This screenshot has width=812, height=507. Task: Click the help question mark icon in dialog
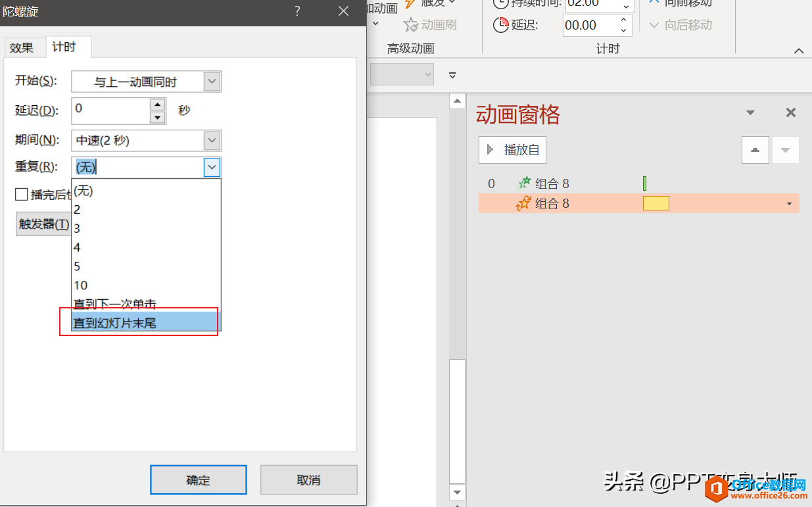click(x=297, y=11)
